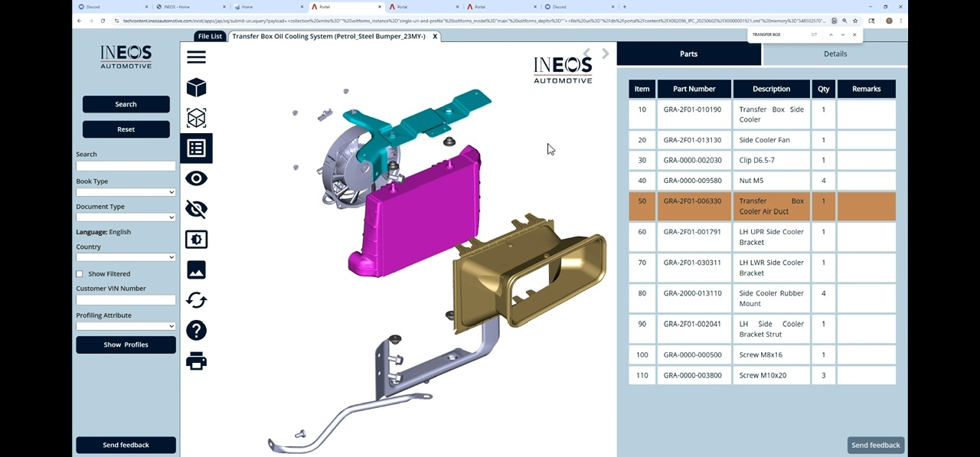This screenshot has height=457, width=980.
Task: Click the Reset button
Action: pos(126,129)
